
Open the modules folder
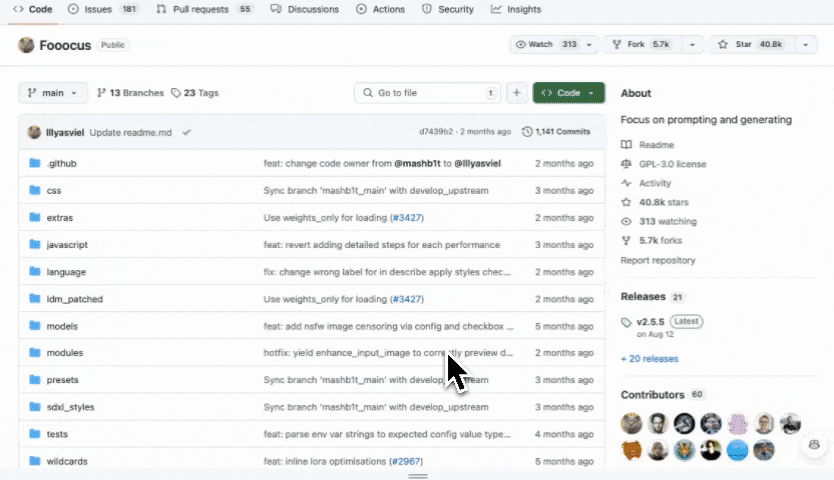click(64, 353)
